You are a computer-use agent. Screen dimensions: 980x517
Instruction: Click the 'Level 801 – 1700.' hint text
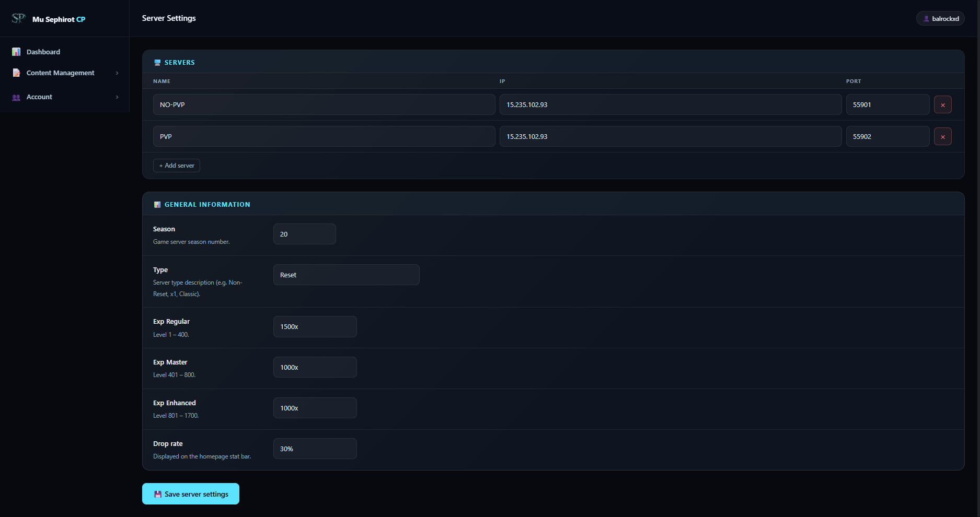point(176,416)
